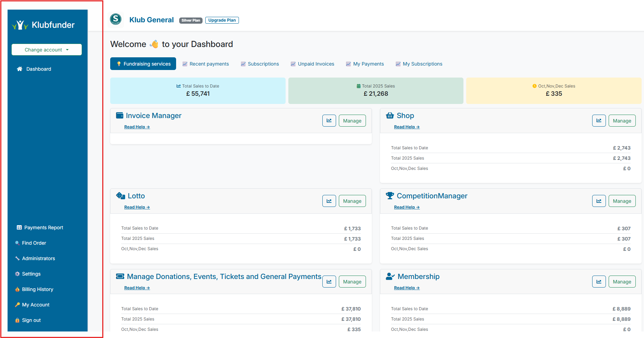Open the CompetitionManager chart icon
The width and height of the screenshot is (644, 338).
click(599, 201)
